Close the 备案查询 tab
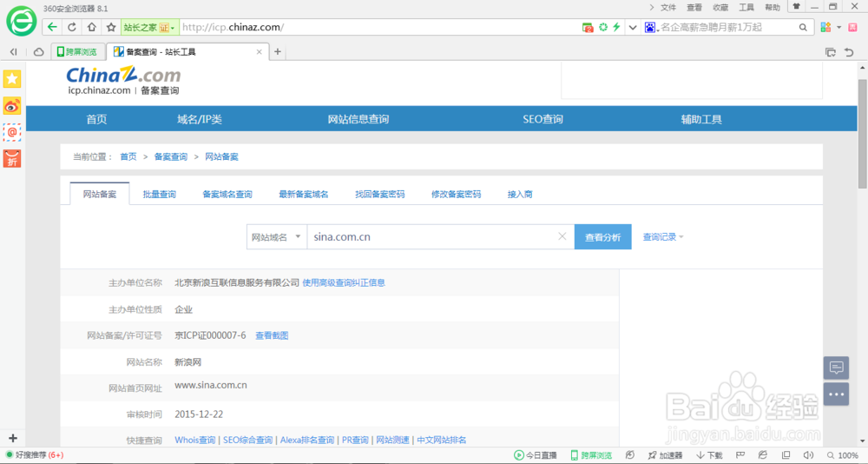 coord(259,51)
